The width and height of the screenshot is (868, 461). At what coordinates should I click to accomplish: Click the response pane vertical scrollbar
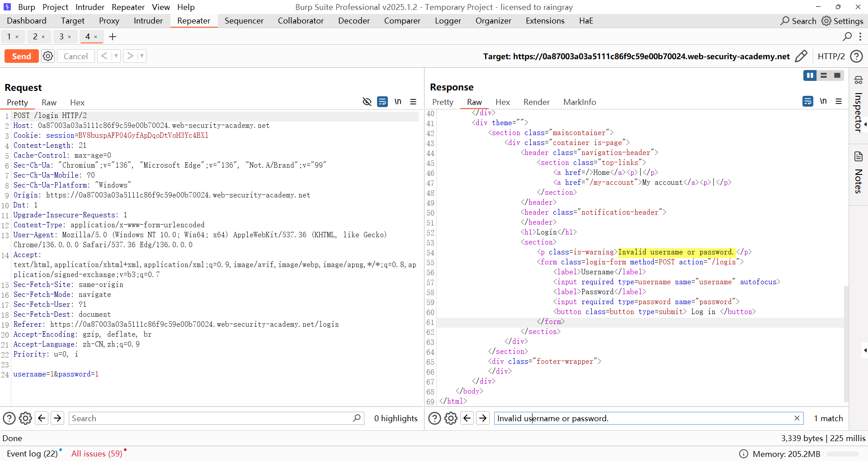846,343
